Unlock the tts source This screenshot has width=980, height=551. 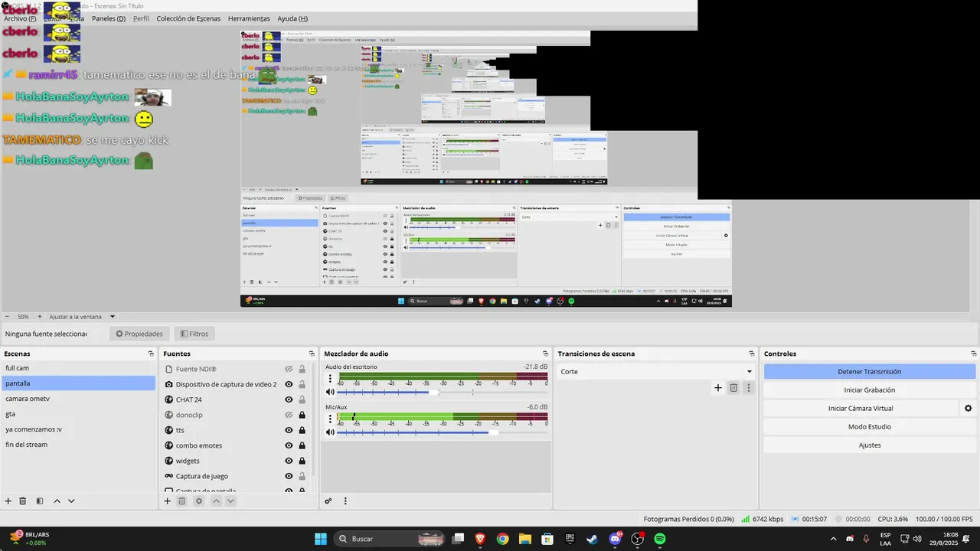pyautogui.click(x=302, y=430)
